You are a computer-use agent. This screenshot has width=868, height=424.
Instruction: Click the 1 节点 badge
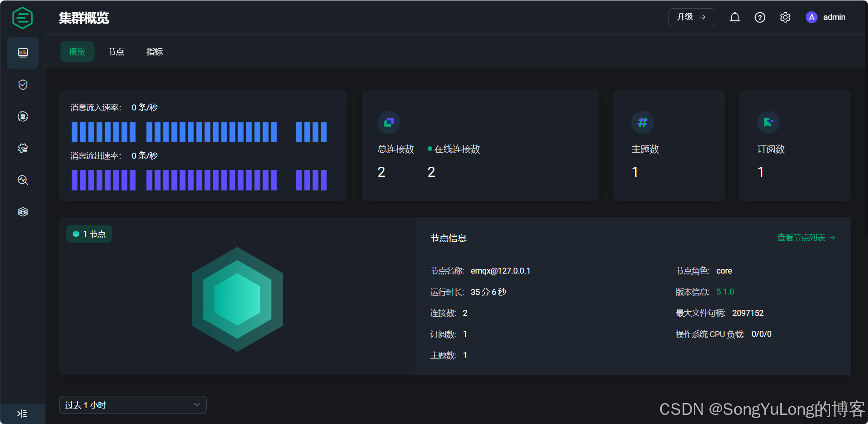(x=89, y=234)
